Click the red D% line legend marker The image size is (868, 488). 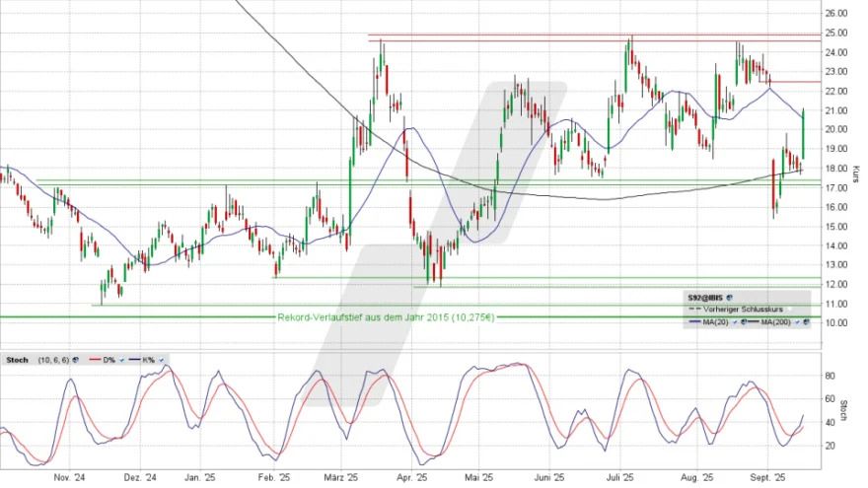95,360
